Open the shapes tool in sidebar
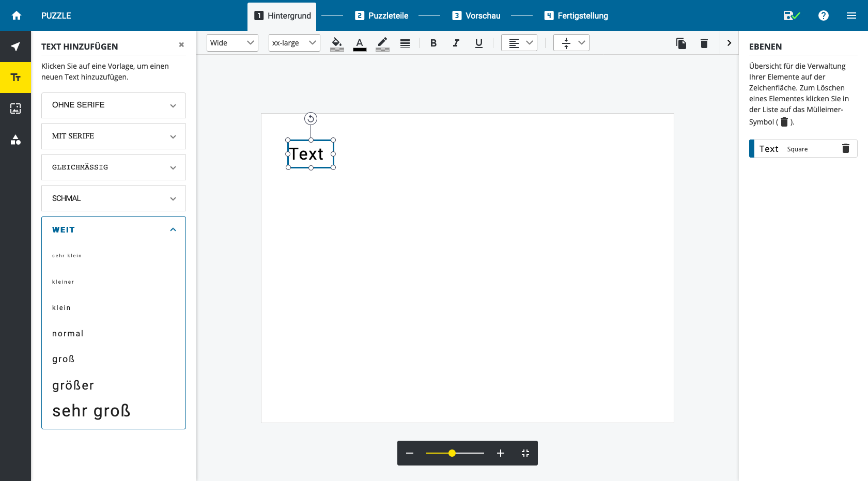 point(16,139)
